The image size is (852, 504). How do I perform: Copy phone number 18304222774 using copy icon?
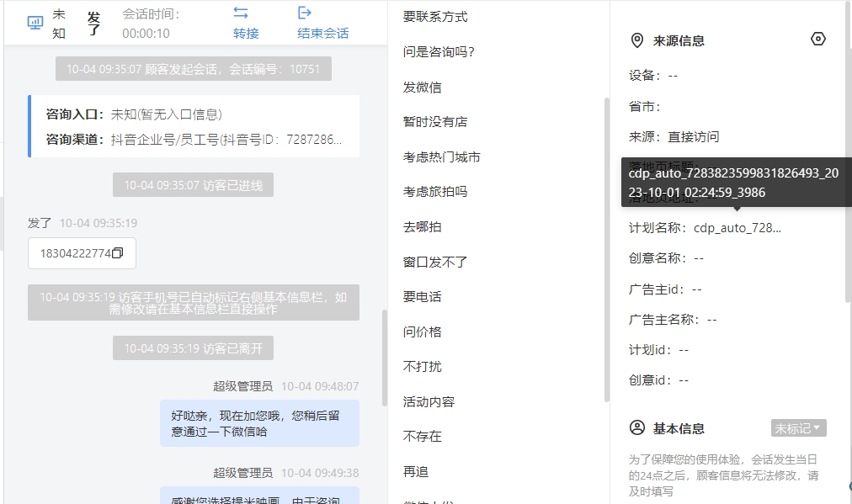[117, 253]
